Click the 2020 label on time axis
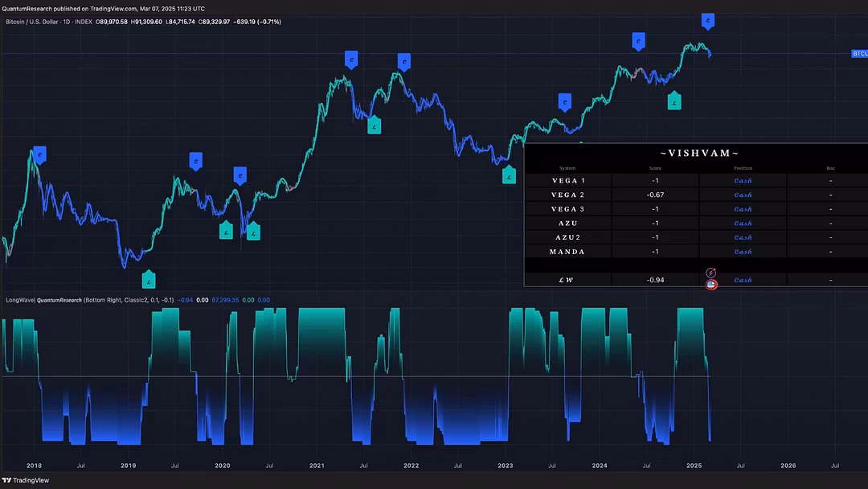The image size is (868, 489). 223,466
